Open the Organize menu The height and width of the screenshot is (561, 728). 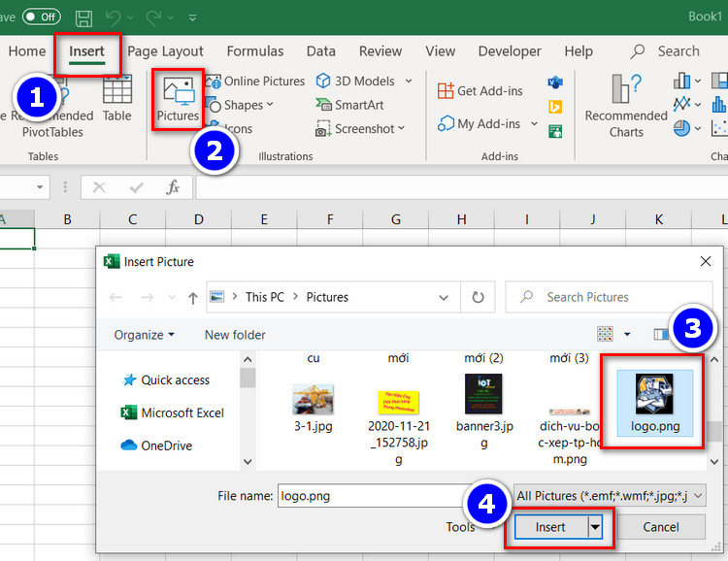click(x=144, y=335)
